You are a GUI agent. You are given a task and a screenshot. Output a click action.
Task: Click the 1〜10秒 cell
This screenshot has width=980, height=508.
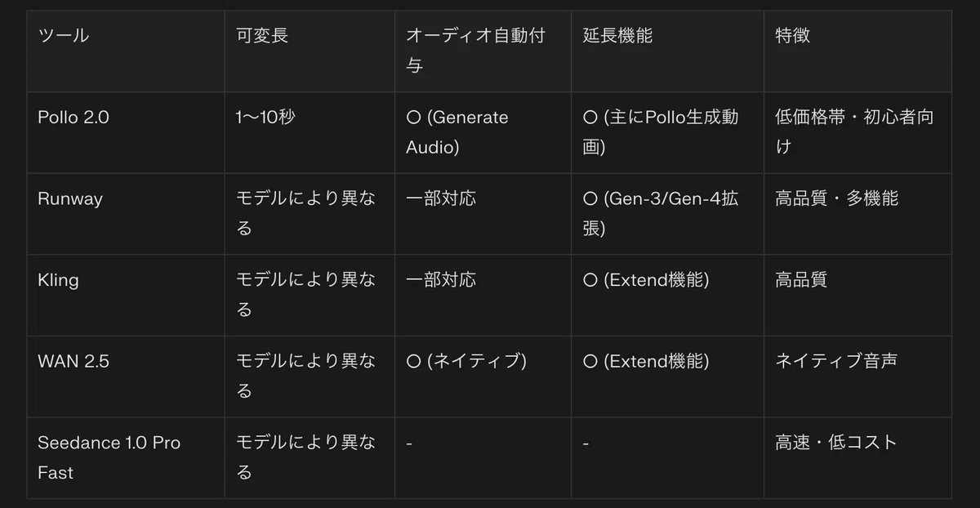coord(265,117)
